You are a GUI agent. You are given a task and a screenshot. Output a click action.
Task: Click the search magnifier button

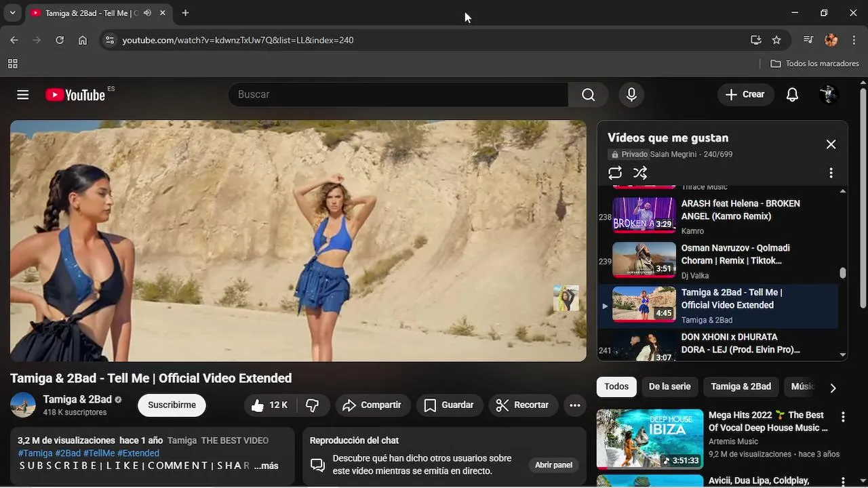tap(588, 95)
